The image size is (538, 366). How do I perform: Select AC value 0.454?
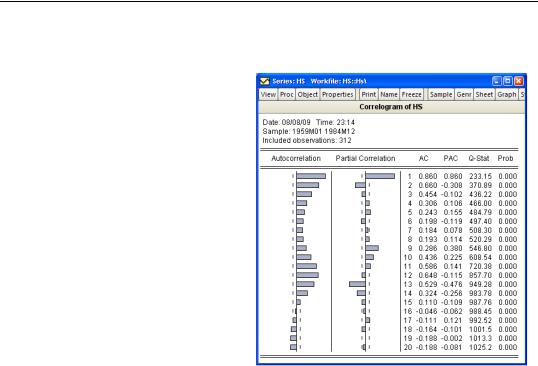(x=428, y=194)
